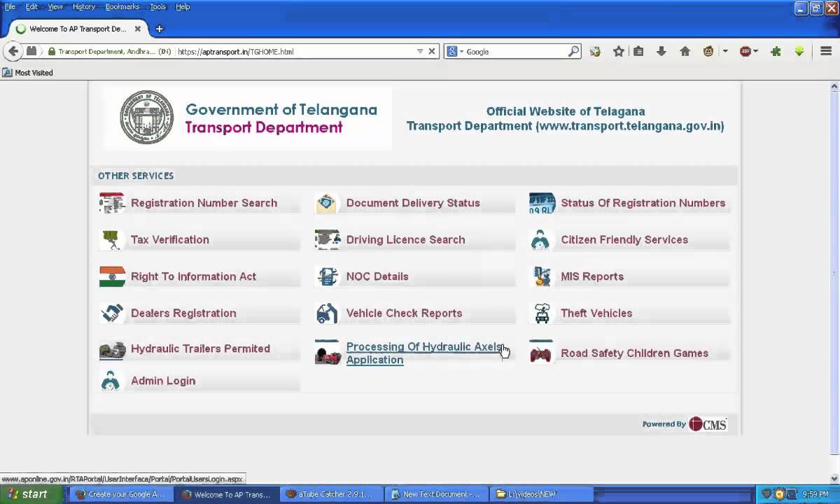Open Processing Of Hydraulic Axels Application link
Viewport: 840px width, 504px height.
423,353
